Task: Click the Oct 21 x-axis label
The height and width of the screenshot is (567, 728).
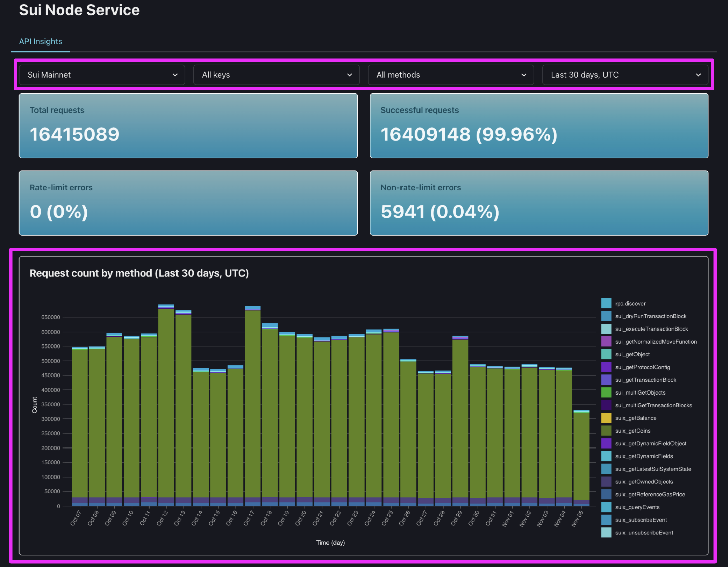Action: [318, 518]
